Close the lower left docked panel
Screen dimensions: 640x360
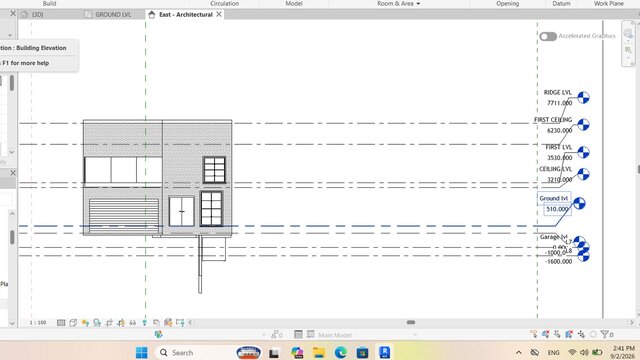tap(13, 173)
